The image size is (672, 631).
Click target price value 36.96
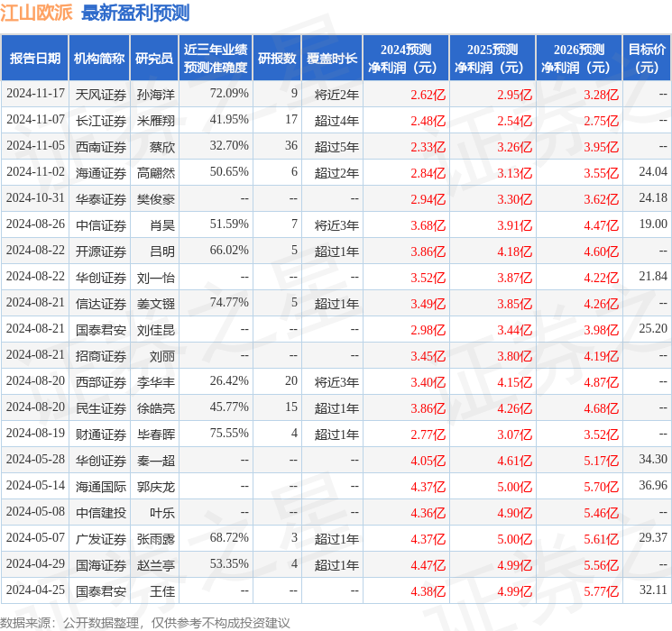coord(652,485)
